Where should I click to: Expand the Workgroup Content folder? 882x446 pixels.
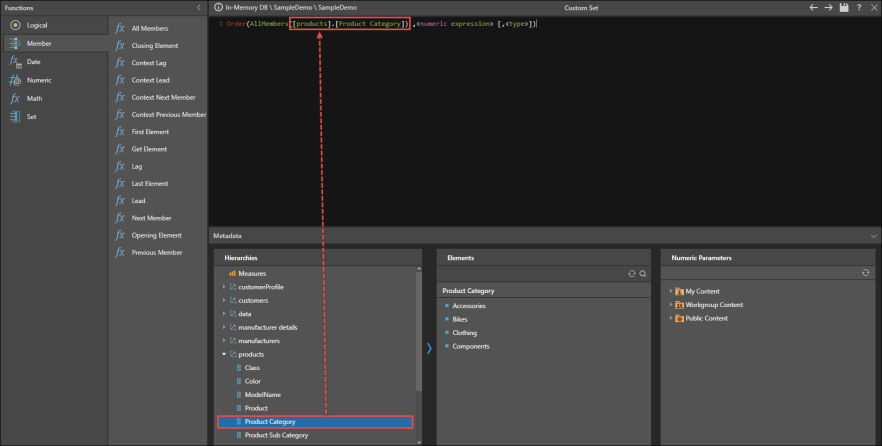coord(670,305)
